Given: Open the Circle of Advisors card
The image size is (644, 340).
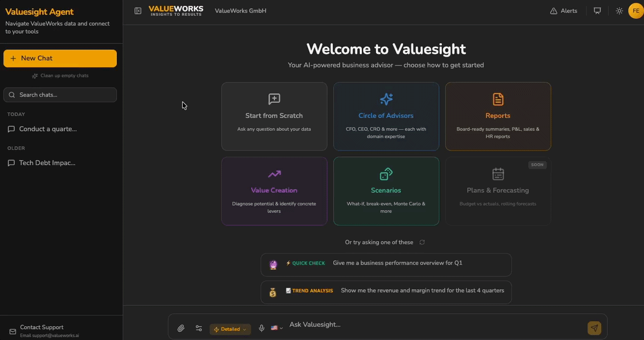Looking at the screenshot, I should click(386, 116).
